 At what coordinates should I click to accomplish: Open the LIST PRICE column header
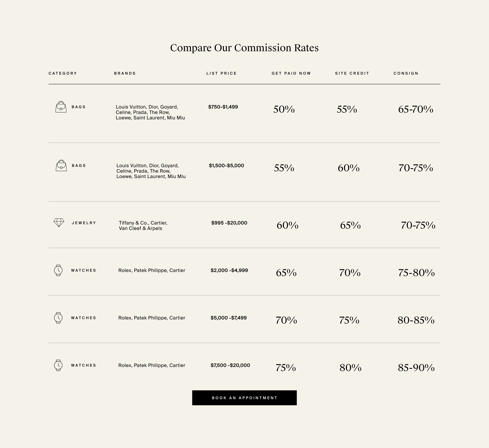[x=221, y=73]
